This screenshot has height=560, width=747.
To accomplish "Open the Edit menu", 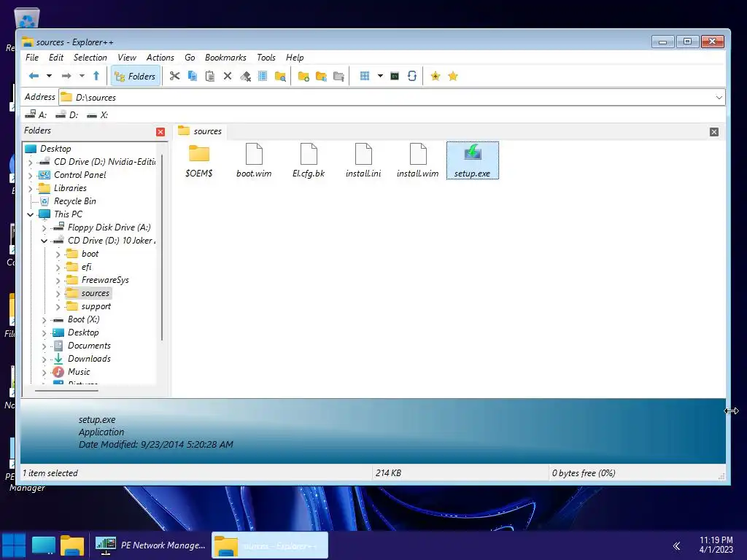I will pyautogui.click(x=55, y=58).
